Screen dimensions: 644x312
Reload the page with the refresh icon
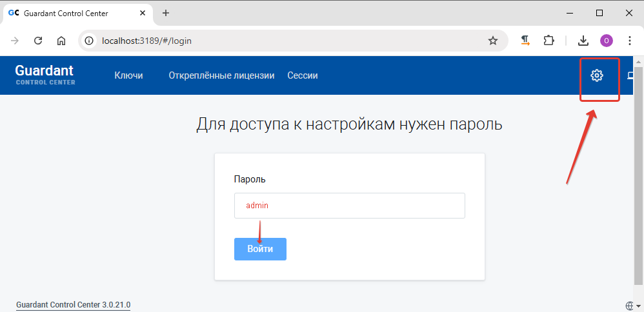coord(38,40)
